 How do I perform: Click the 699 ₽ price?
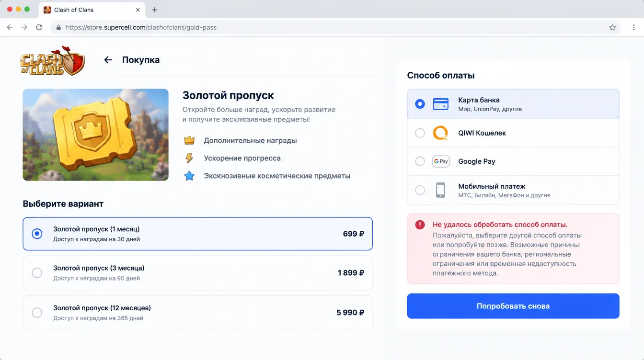(354, 234)
